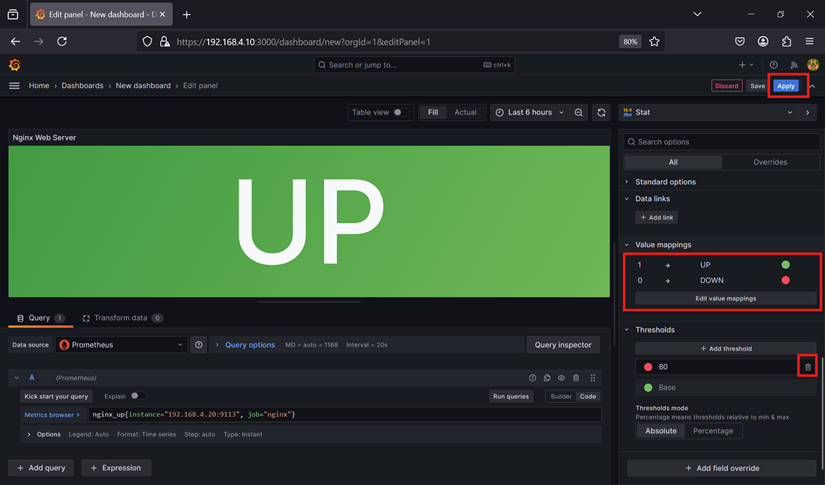This screenshot has height=485, width=825.
Task: Click the connection padlock icon
Action: click(164, 42)
